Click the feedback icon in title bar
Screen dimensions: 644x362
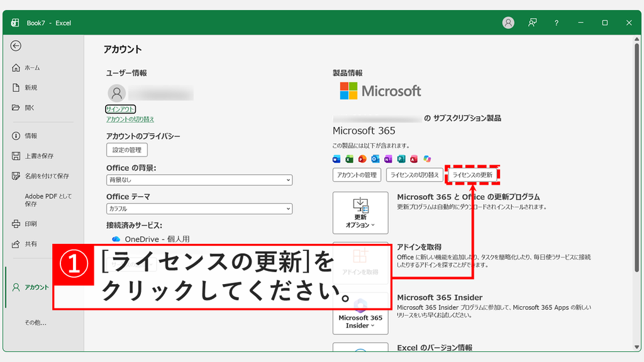click(532, 23)
